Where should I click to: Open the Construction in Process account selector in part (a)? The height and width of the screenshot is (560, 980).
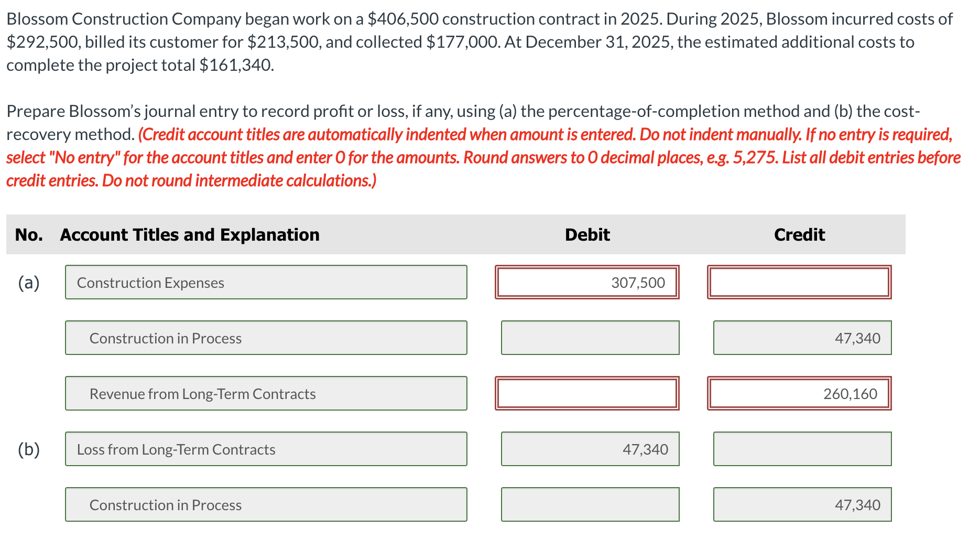click(265, 338)
